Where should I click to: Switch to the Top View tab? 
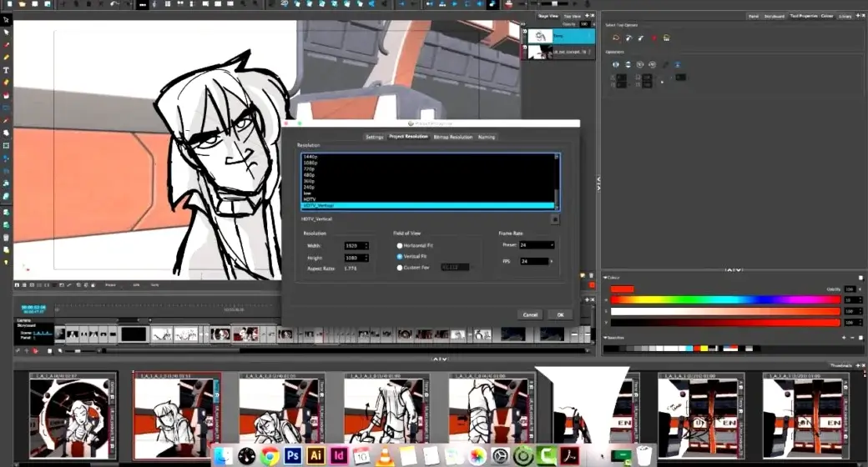(572, 16)
